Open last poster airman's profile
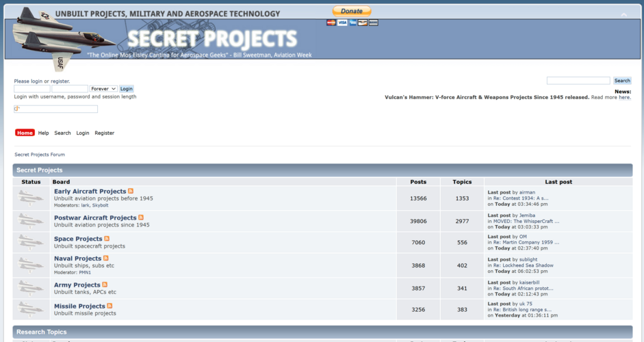 (528, 192)
